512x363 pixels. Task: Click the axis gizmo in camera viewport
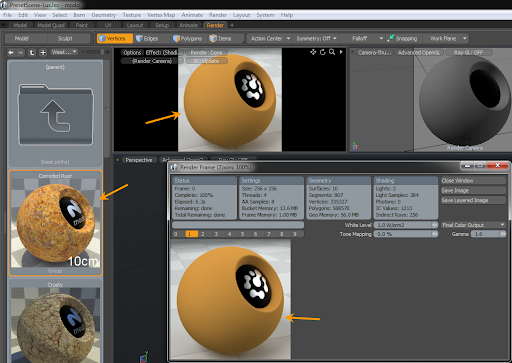coord(355,146)
